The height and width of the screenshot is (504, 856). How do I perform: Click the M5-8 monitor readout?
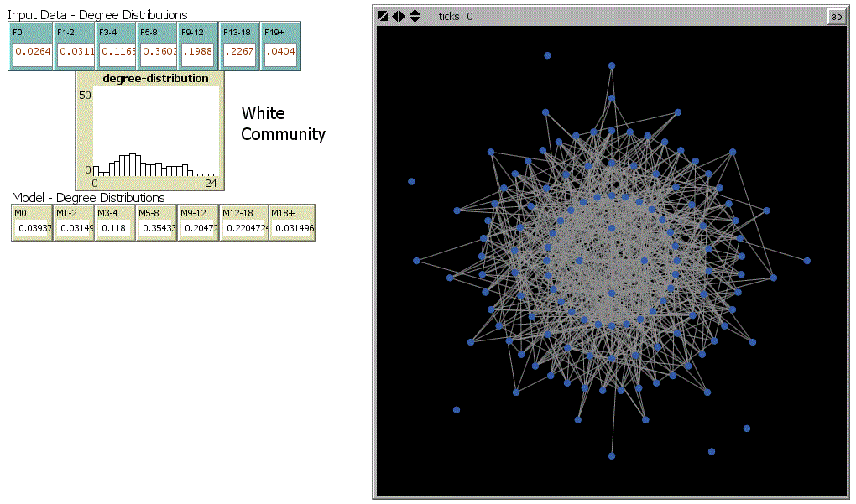click(157, 228)
